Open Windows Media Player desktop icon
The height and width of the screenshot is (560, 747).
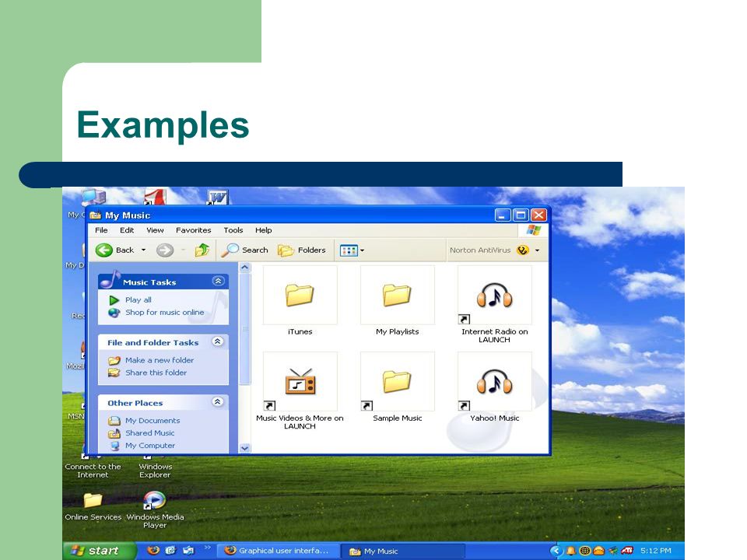point(154,500)
